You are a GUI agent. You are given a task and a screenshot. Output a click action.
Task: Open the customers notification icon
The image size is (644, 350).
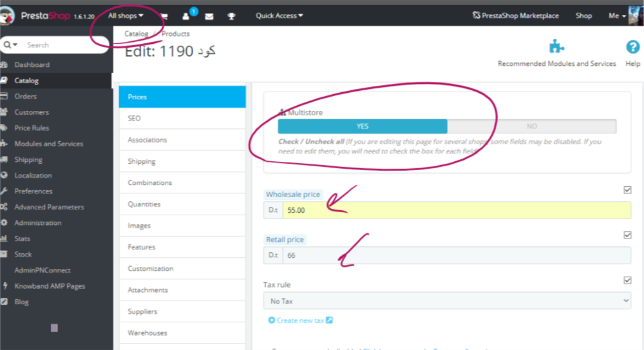(185, 17)
